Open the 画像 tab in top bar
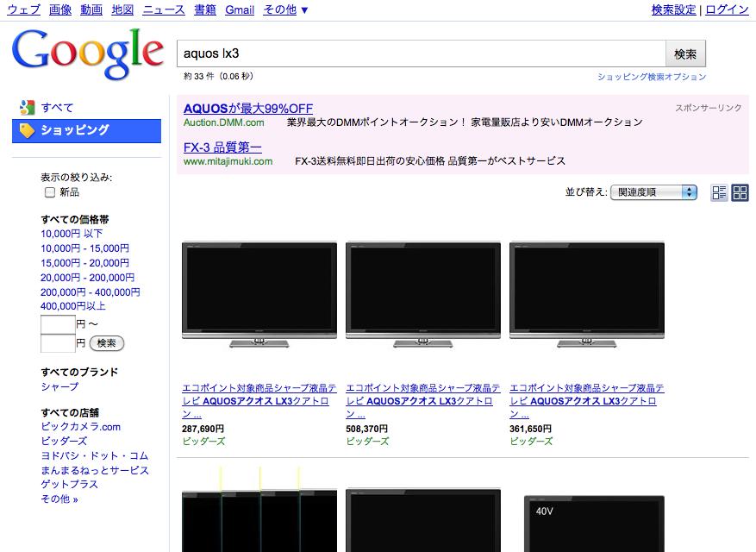756x552 pixels. (60, 9)
